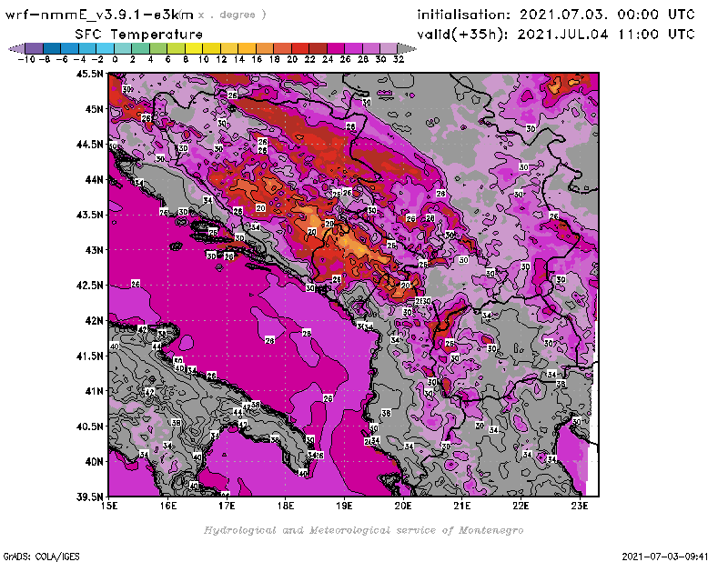The image size is (728, 562).
Task: Click the legend swatch between 28 and 30
Action: tap(370, 48)
